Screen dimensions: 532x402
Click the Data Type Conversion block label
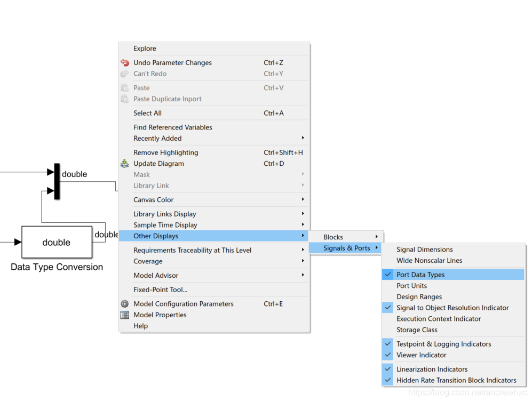[57, 267]
